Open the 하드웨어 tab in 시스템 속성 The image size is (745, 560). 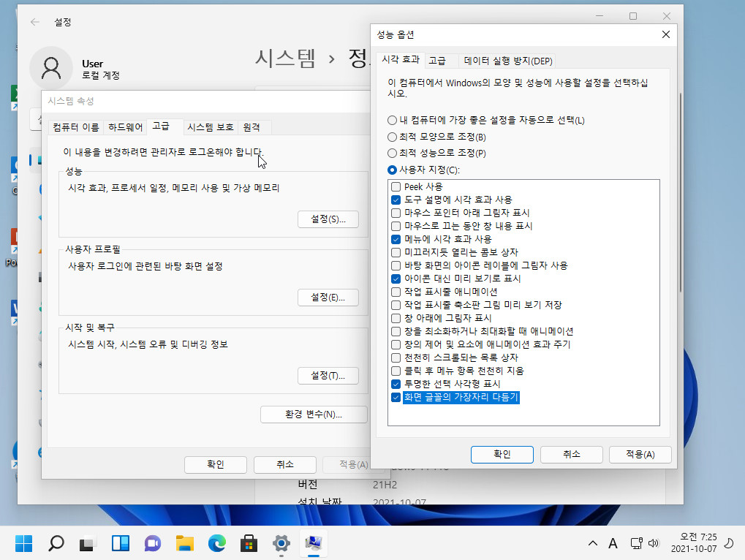coord(126,126)
